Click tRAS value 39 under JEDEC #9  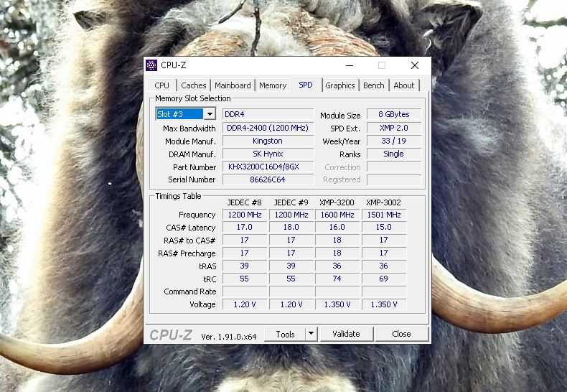pyautogui.click(x=291, y=266)
